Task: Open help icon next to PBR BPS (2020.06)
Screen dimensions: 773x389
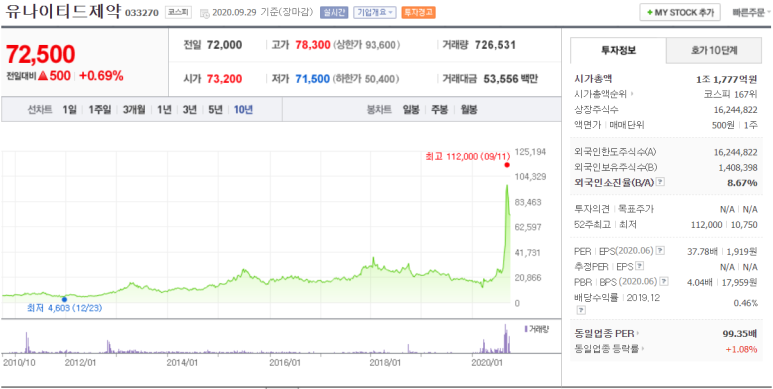Action: [x=664, y=282]
